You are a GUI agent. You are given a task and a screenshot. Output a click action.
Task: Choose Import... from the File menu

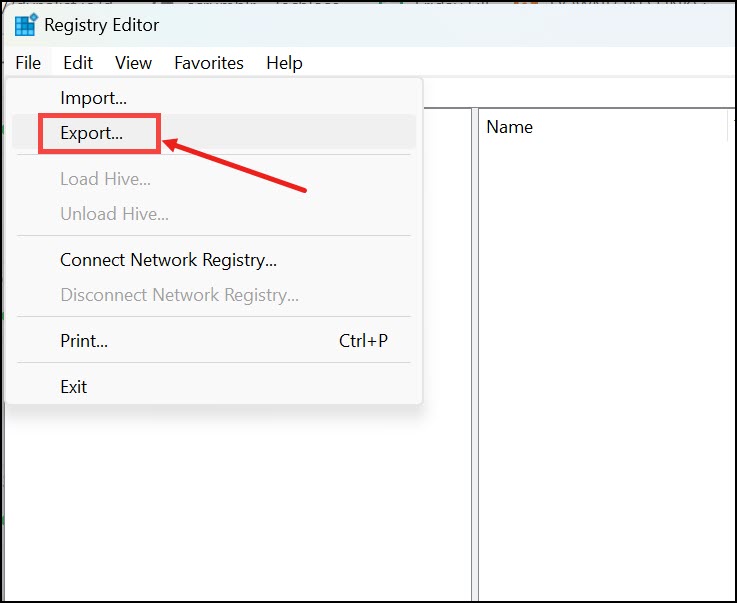point(214,98)
